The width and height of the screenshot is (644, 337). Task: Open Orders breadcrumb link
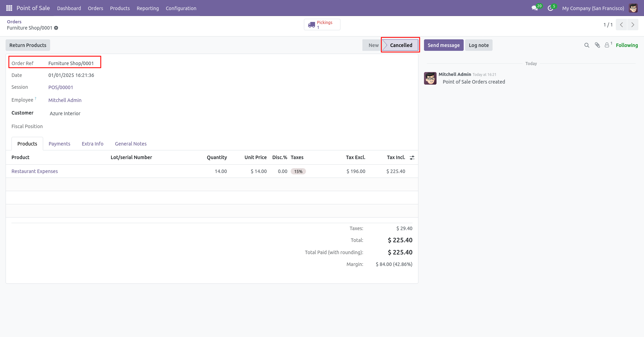(14, 22)
